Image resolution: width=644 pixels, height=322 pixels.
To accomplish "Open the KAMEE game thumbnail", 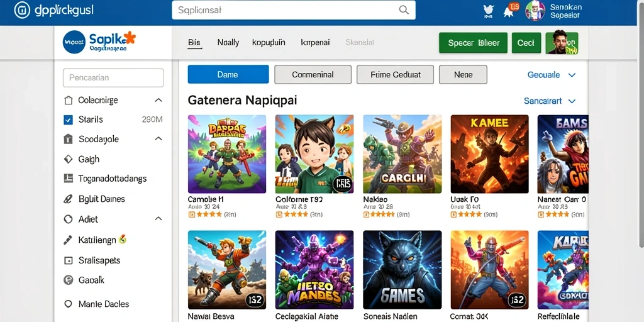I will click(x=489, y=154).
